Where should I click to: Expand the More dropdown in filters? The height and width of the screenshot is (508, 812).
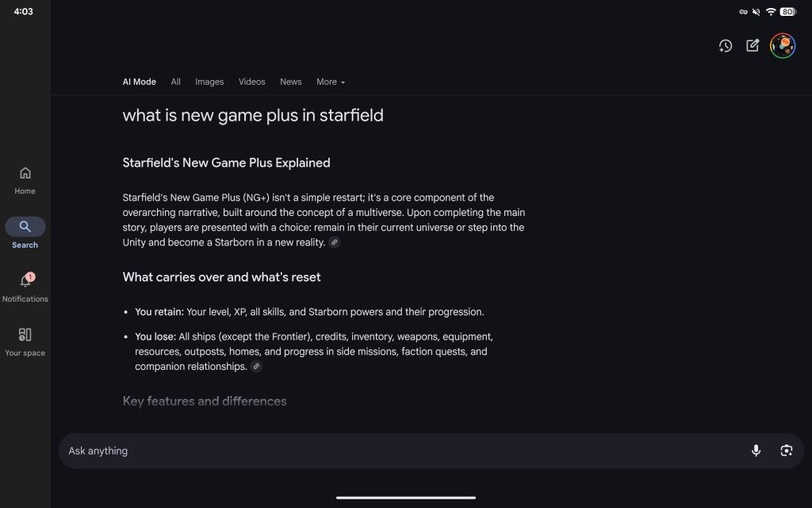(x=331, y=82)
